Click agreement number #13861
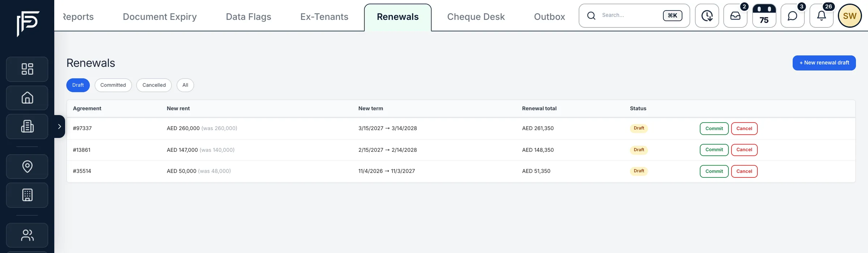868x253 pixels. [x=82, y=150]
